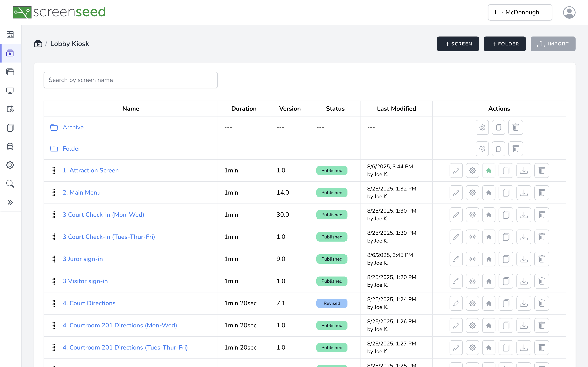Open the Archive folder
Viewport: 588px width, 367px height.
pos(73,127)
